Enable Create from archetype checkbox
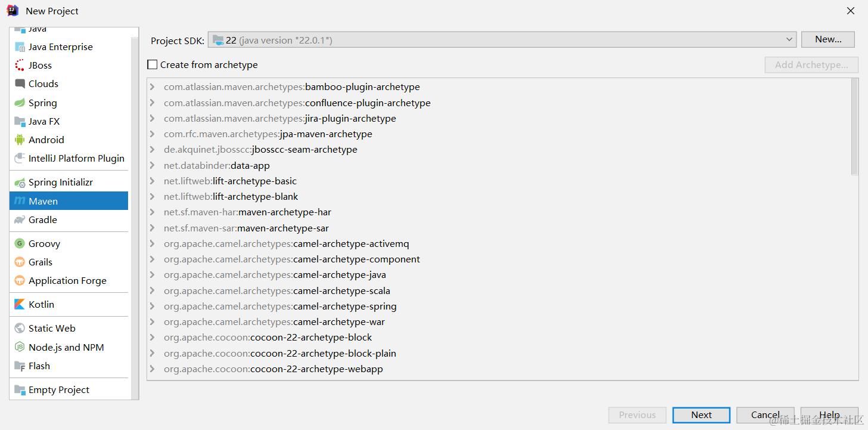The width and height of the screenshot is (868, 430). [153, 64]
